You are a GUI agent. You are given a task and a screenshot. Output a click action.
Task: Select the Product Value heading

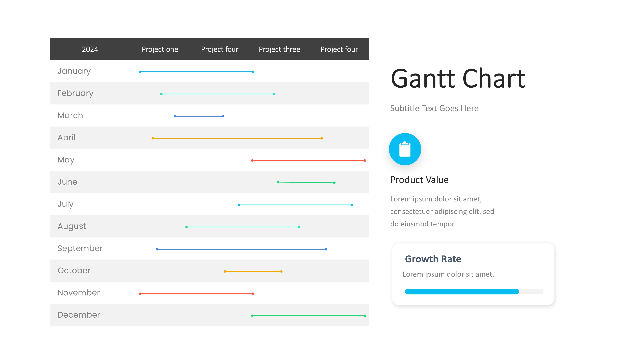(419, 180)
